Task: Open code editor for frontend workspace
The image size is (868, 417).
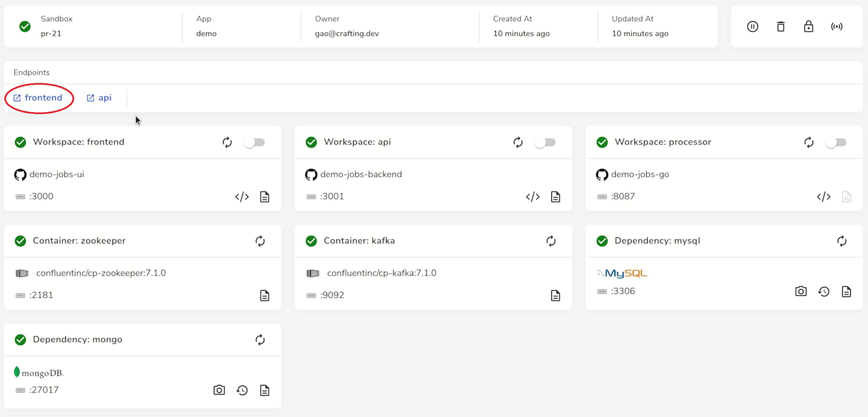Action: [242, 196]
